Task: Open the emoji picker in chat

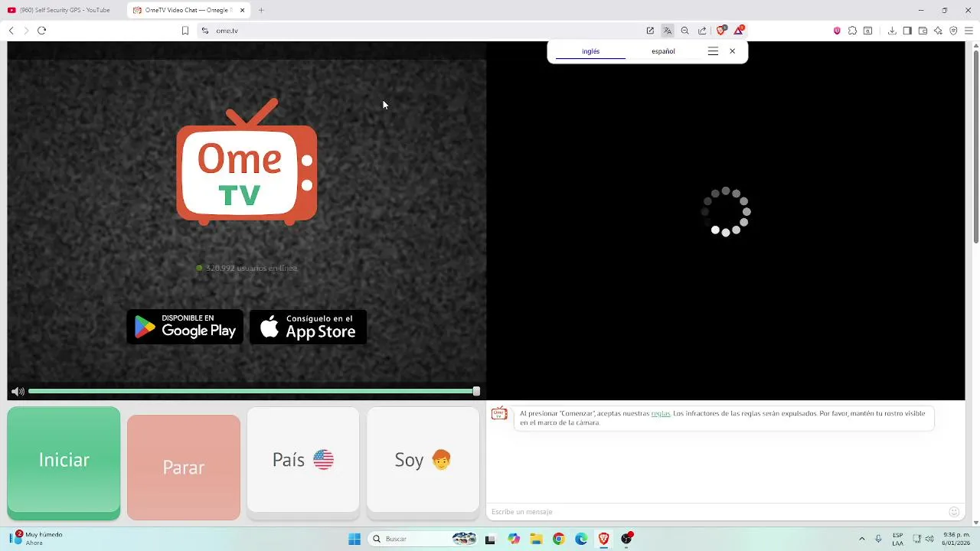Action: click(954, 512)
